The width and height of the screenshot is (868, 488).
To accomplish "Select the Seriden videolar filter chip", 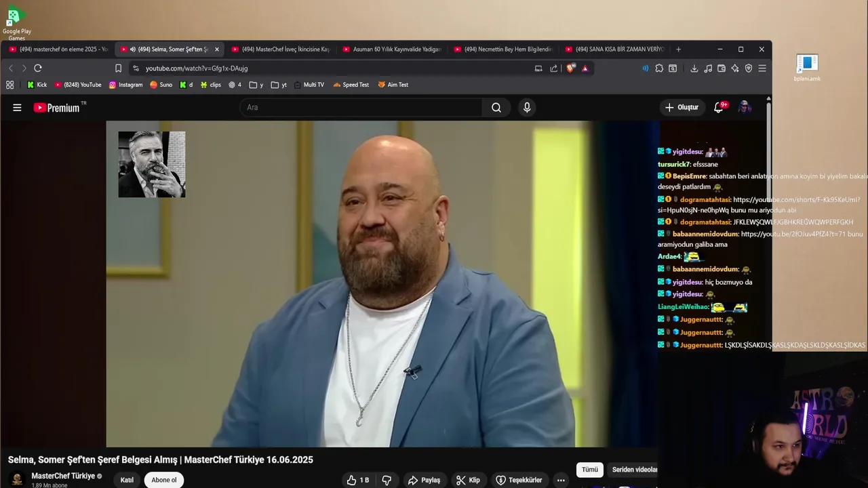I will [x=633, y=470].
